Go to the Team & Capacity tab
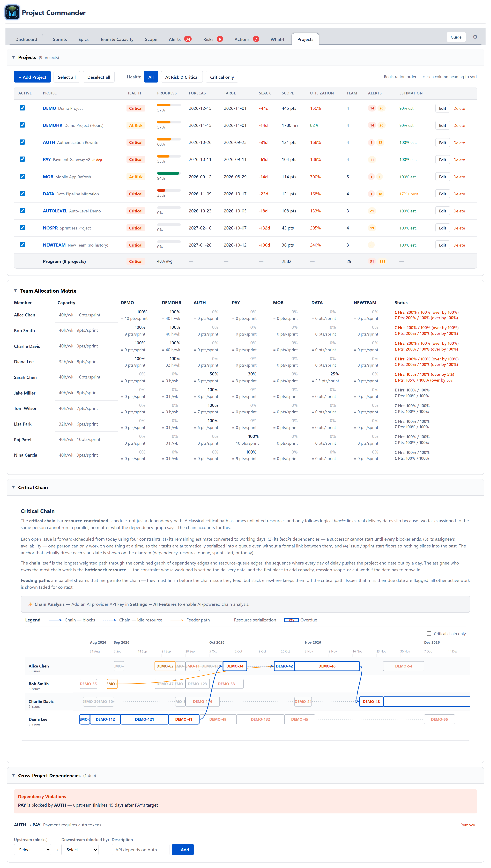This screenshot has height=868, width=491. pos(117,39)
